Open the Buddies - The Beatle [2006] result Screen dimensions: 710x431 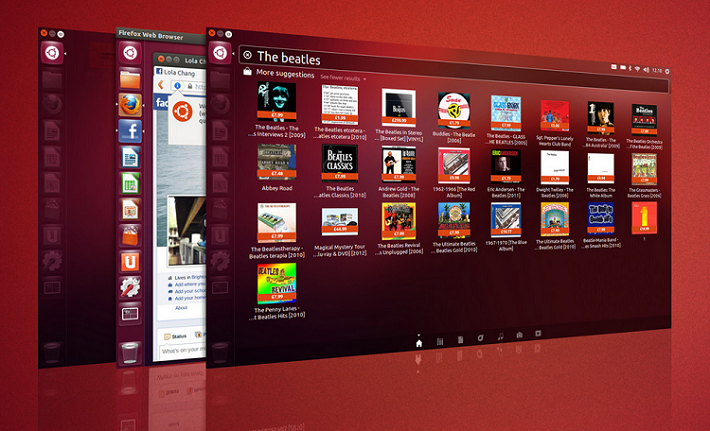(454, 118)
